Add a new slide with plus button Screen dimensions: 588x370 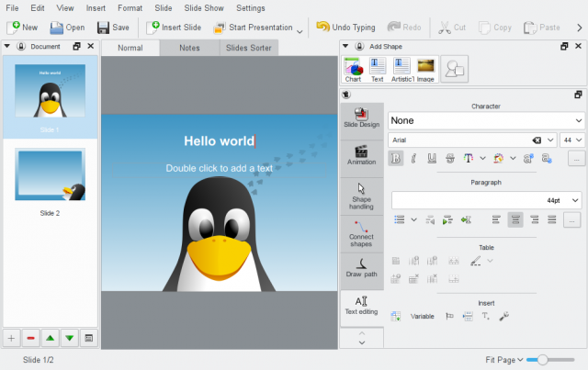[x=11, y=338]
